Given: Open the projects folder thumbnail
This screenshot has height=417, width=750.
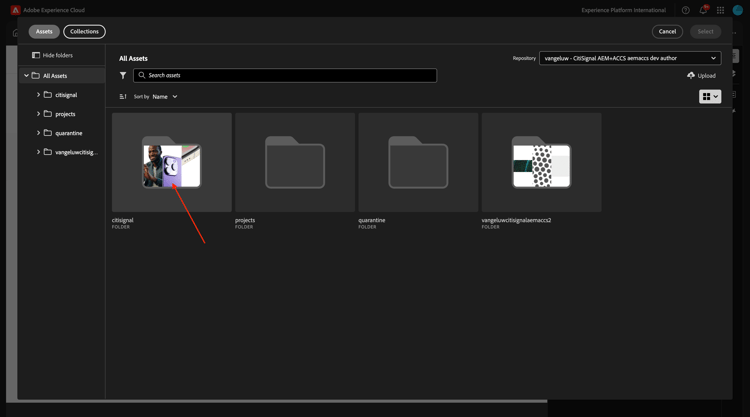Looking at the screenshot, I should [295, 163].
